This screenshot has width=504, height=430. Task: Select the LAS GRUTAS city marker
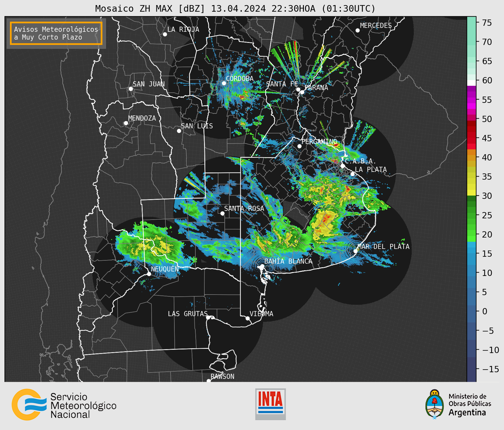208,318
